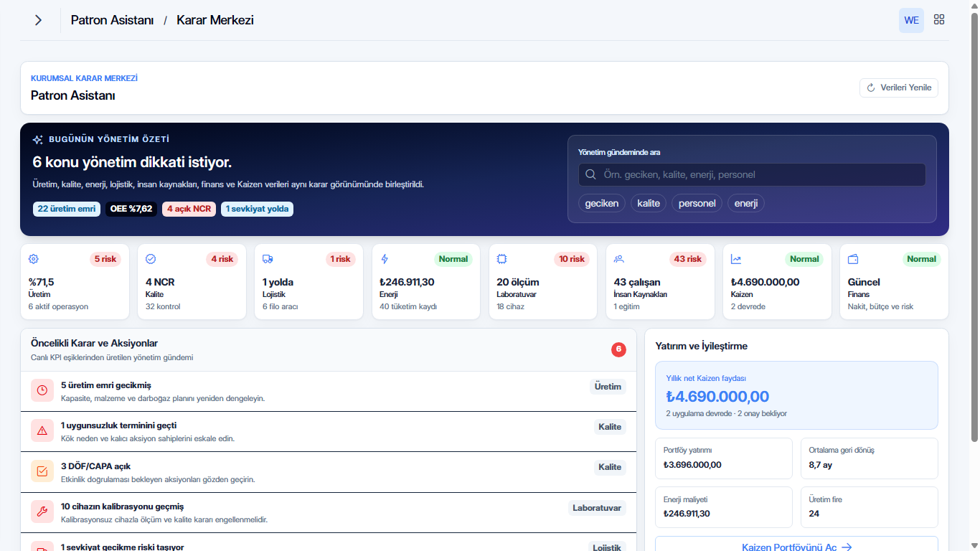
Task: Click the warning triangle icon for uygunsuzluk row
Action: (x=42, y=430)
